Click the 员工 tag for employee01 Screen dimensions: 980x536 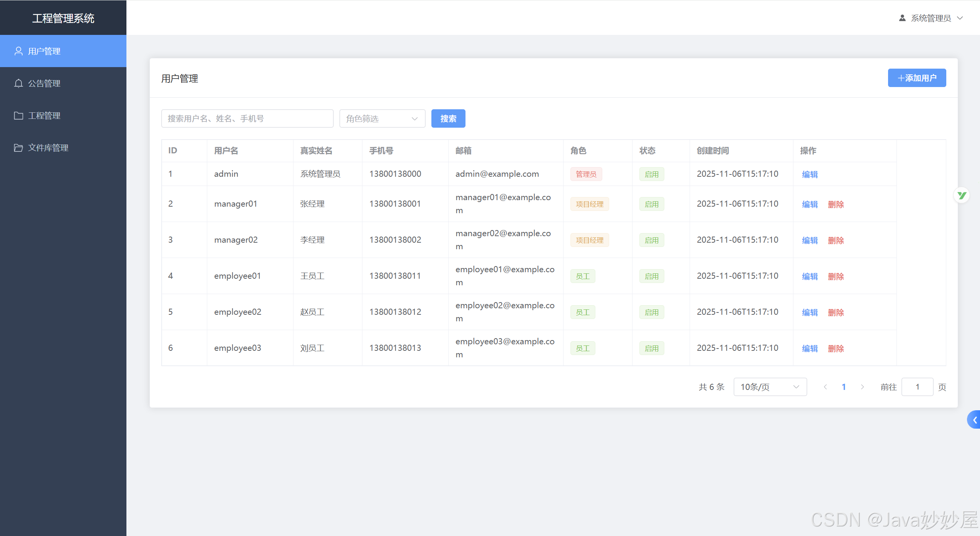point(583,276)
